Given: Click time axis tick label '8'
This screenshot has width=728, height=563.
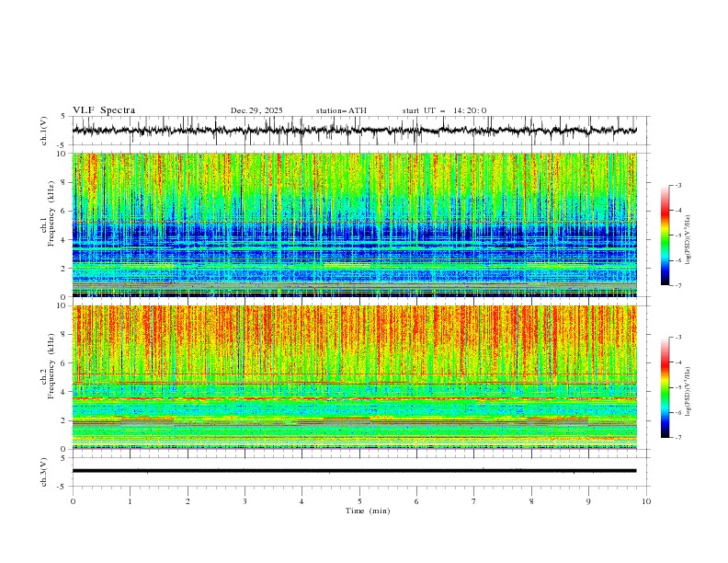Looking at the screenshot, I should click(x=531, y=501).
